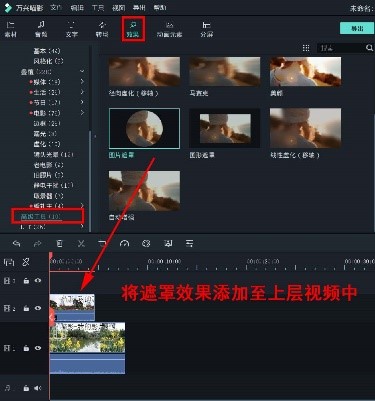Click the speedometer speed icon
Image resolution: width=375 pixels, height=401 pixels.
[x=124, y=244]
